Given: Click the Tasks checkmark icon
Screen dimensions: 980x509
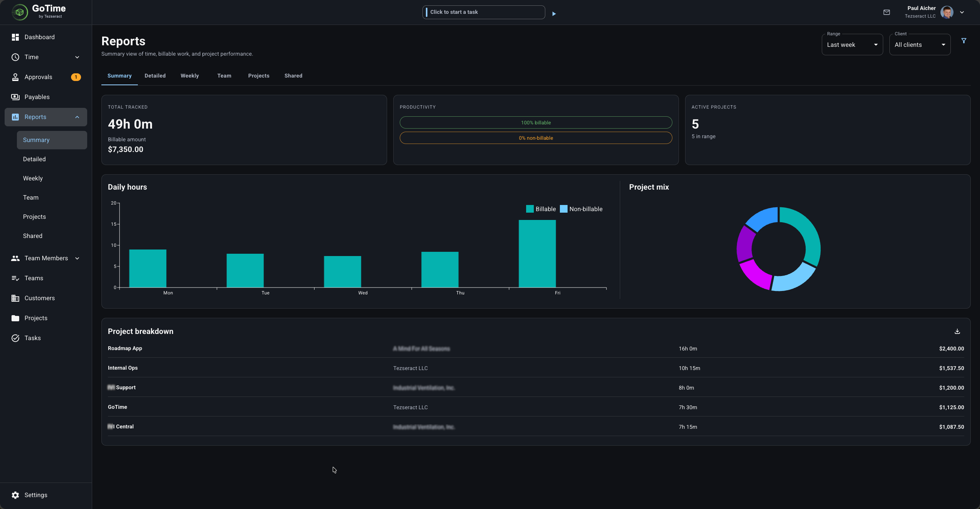Looking at the screenshot, I should [x=15, y=338].
